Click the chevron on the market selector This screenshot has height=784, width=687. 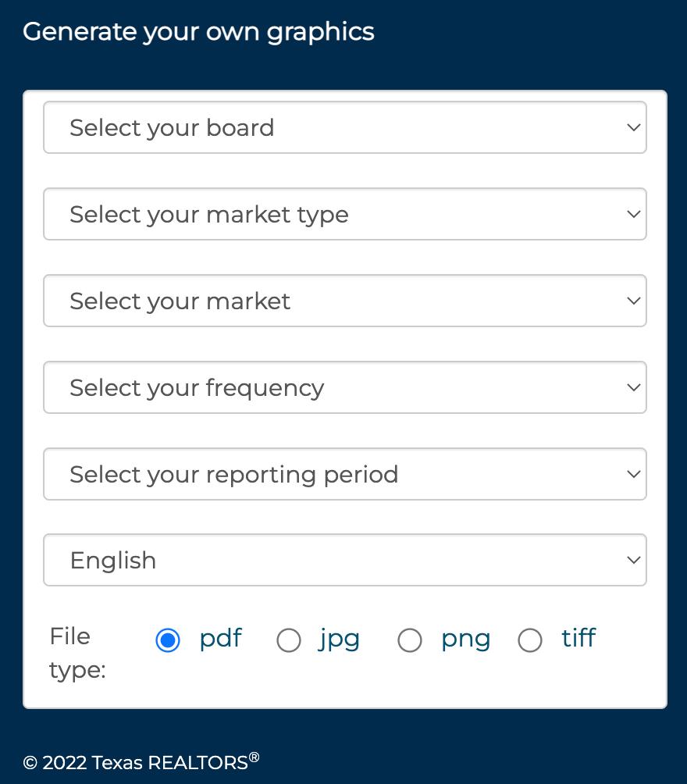pos(633,301)
